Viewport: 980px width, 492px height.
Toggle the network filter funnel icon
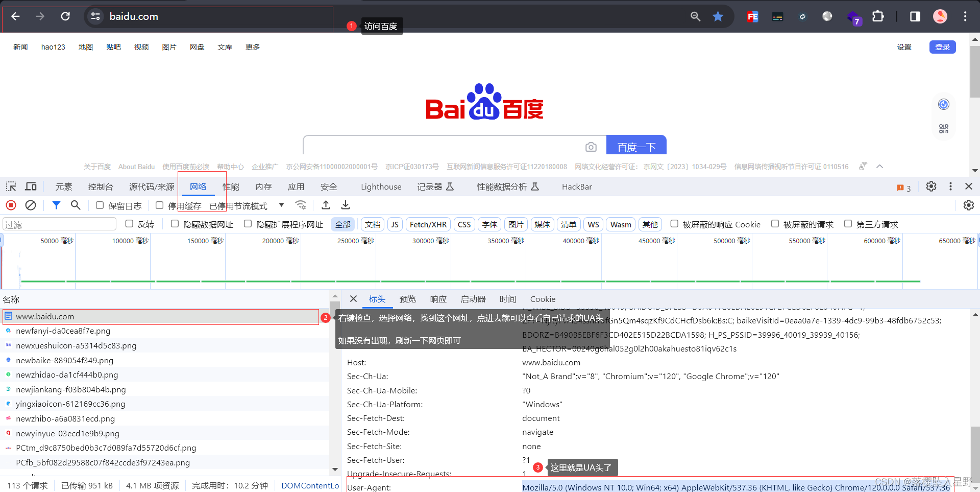coord(56,205)
